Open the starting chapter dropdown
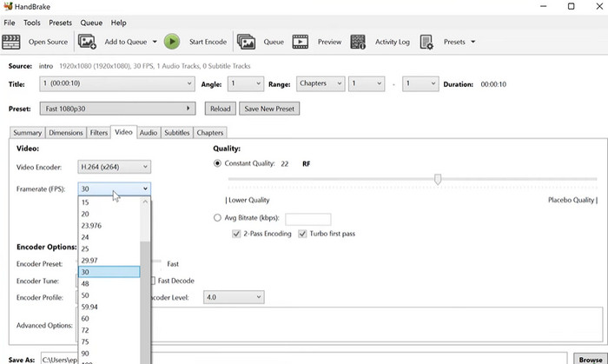The height and width of the screenshot is (364, 608). click(367, 83)
